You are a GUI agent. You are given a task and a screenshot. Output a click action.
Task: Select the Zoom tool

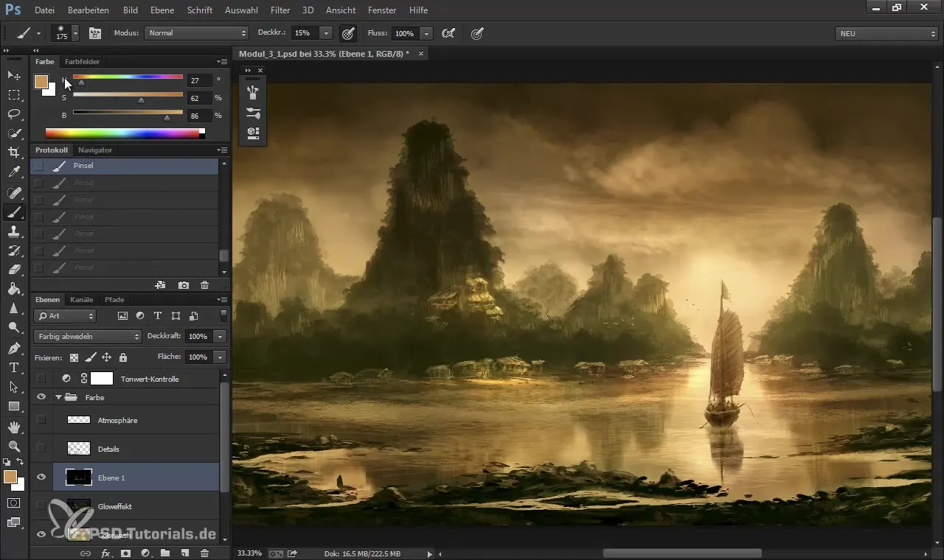tap(13, 446)
